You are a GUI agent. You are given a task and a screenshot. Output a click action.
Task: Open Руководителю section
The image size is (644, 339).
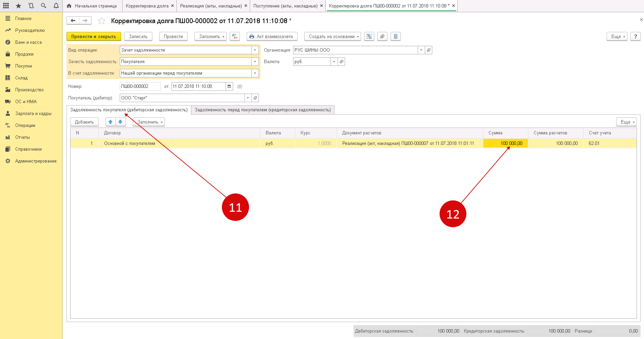coord(30,31)
